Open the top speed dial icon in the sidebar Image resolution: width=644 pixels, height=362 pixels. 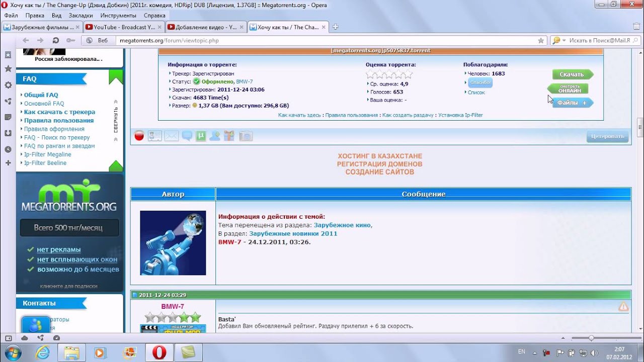[8, 54]
